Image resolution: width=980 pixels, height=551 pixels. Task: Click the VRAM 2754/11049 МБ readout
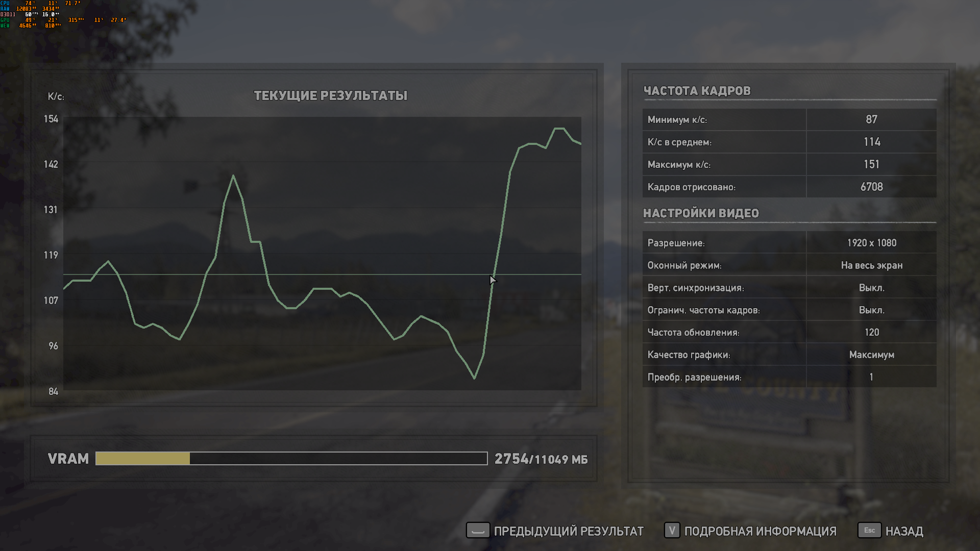[x=541, y=459]
